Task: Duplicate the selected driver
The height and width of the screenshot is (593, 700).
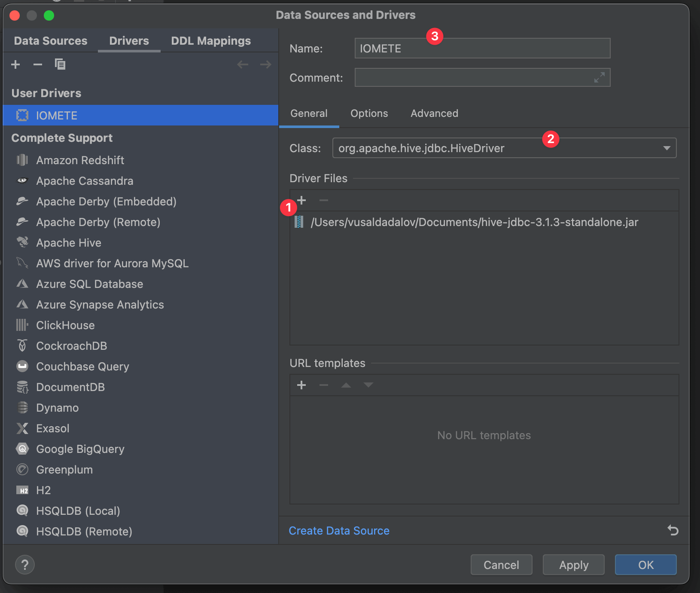Action: click(x=60, y=64)
